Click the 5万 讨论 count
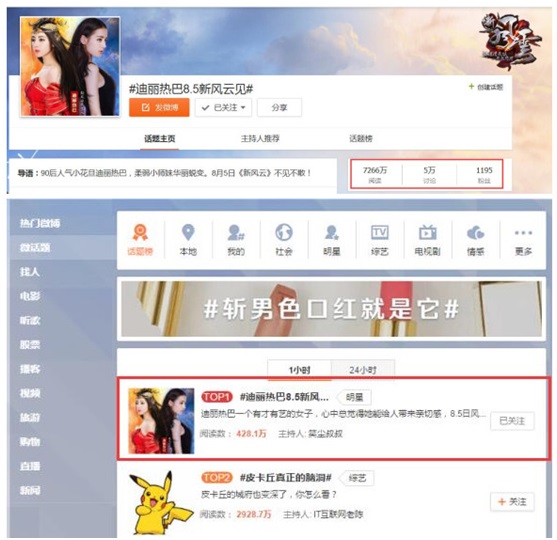This screenshot has width=557, height=540. 429,174
